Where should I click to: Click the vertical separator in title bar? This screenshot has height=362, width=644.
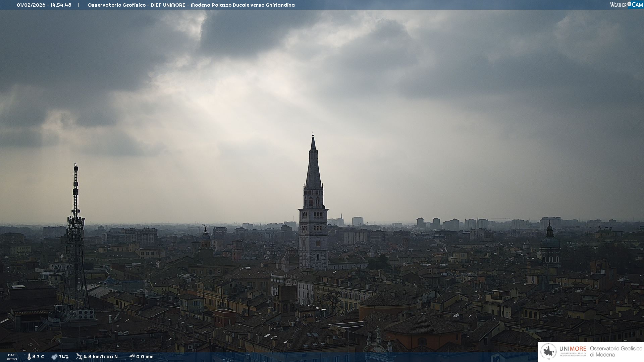tap(79, 5)
